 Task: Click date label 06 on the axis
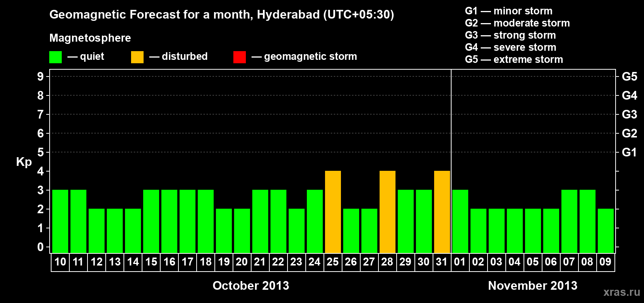(551, 262)
